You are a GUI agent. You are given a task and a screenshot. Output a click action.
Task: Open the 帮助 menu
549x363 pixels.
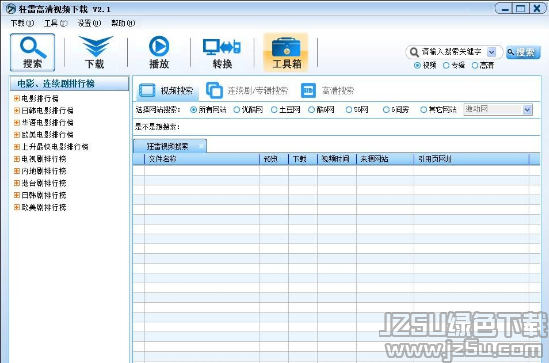point(123,23)
